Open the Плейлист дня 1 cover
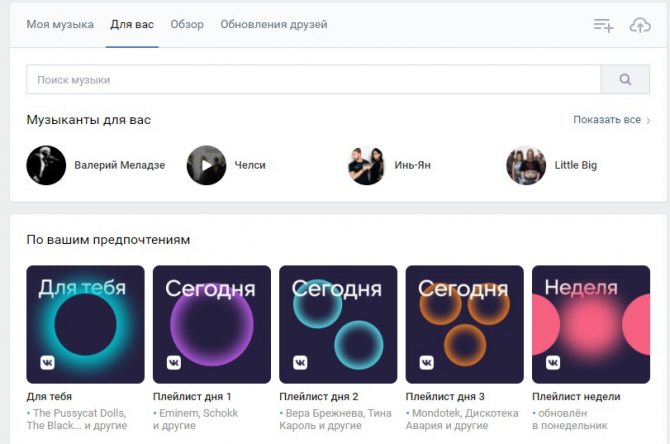 (x=212, y=324)
